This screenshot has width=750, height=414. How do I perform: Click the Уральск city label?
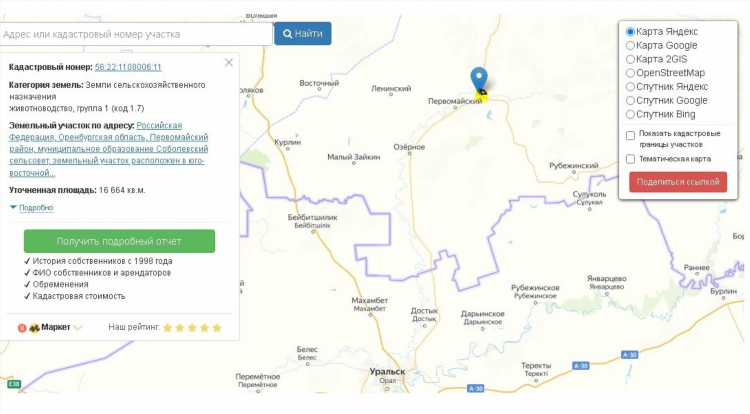(387, 371)
